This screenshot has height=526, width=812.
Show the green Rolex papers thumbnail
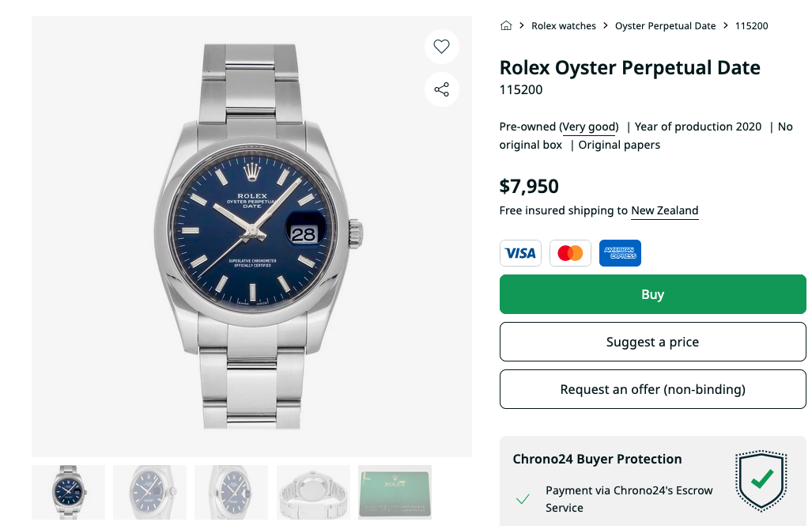395,492
